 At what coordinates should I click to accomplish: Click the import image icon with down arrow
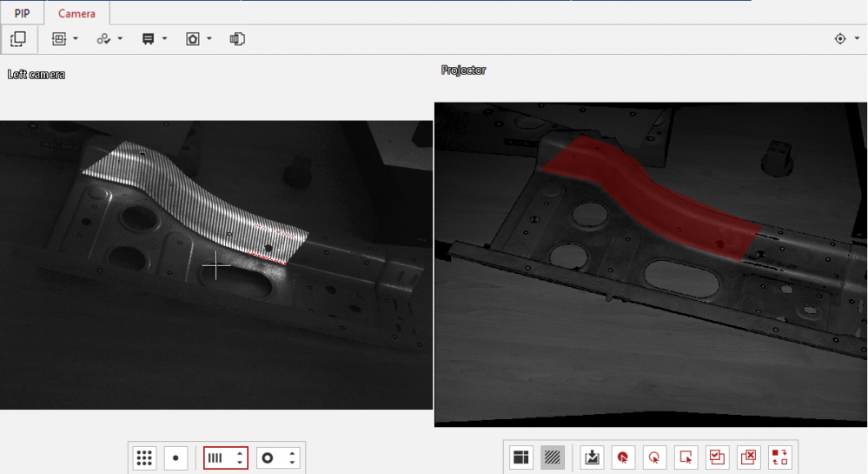(593, 457)
